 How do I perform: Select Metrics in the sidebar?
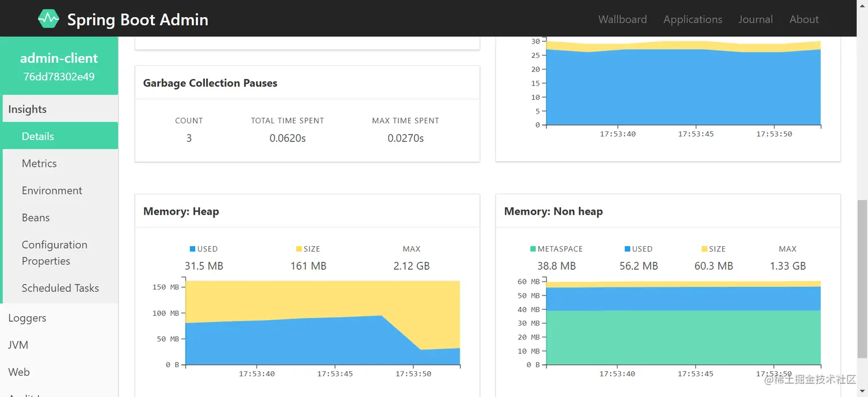(x=60, y=164)
